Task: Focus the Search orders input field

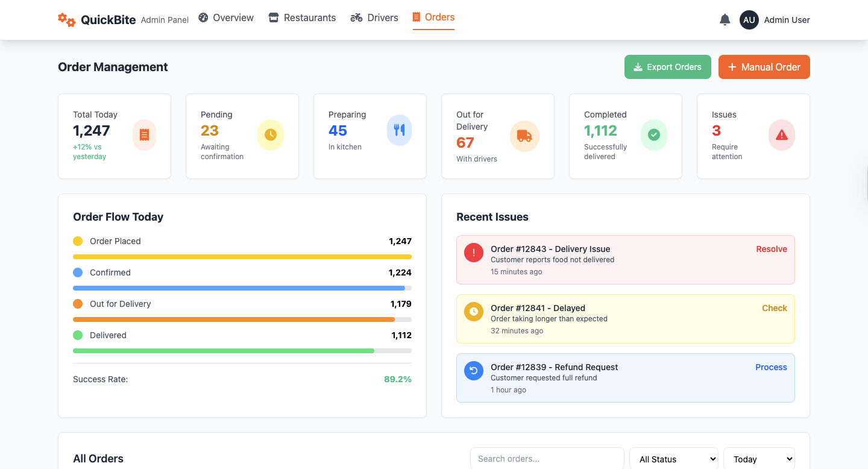Action: tap(547, 459)
